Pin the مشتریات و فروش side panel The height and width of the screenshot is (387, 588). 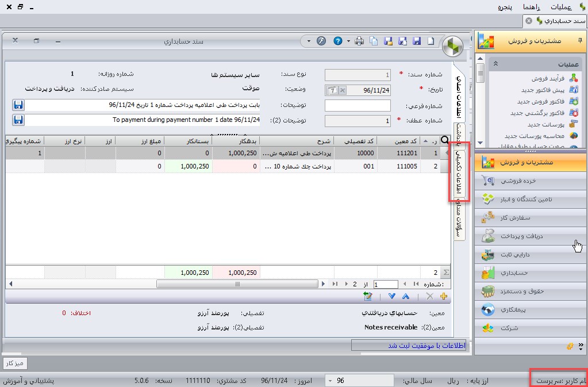click(x=580, y=40)
